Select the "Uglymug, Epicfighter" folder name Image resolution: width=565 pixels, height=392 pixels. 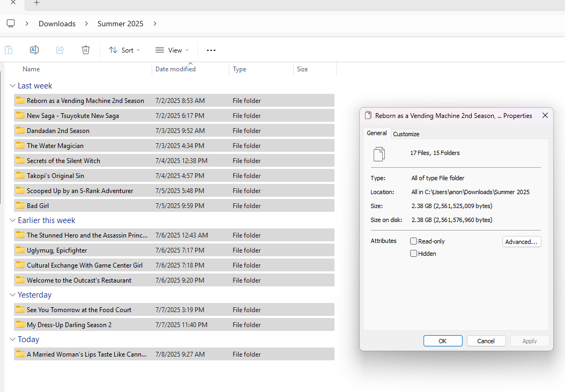[57, 250]
